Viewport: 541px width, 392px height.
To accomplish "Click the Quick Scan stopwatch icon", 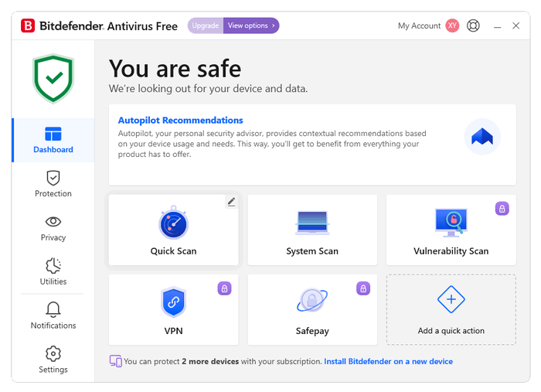I will pyautogui.click(x=173, y=223).
